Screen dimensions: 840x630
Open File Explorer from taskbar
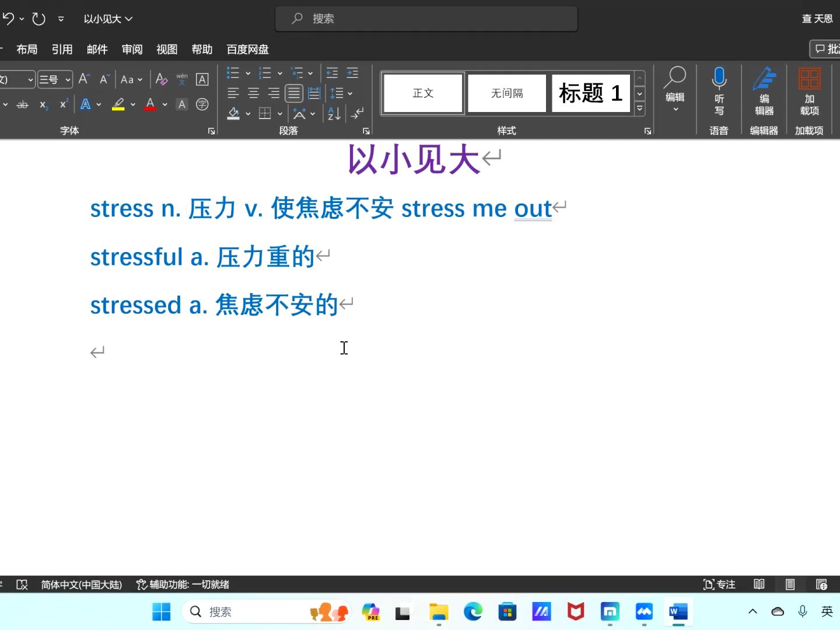[439, 611]
